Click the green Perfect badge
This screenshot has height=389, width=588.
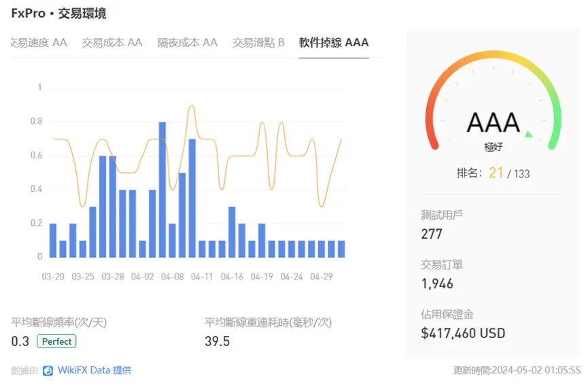56,341
